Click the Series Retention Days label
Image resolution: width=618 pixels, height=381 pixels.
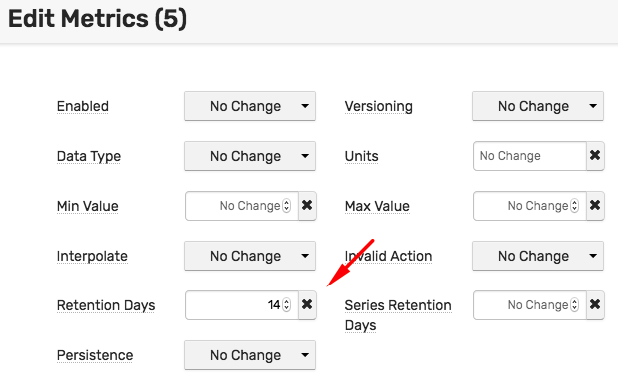(x=398, y=315)
